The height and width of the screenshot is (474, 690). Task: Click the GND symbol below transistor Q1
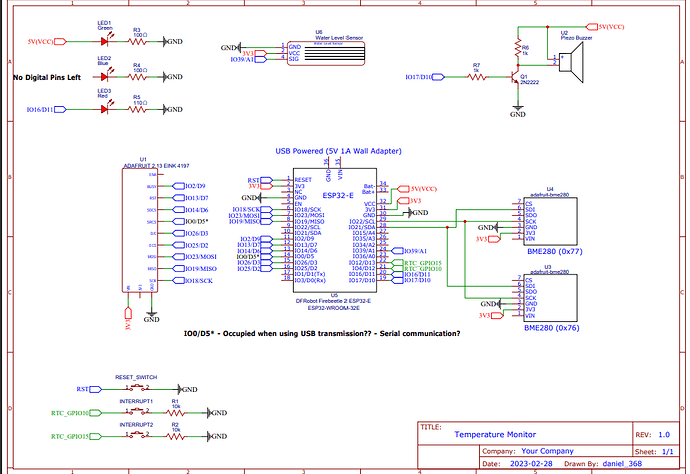click(x=518, y=111)
